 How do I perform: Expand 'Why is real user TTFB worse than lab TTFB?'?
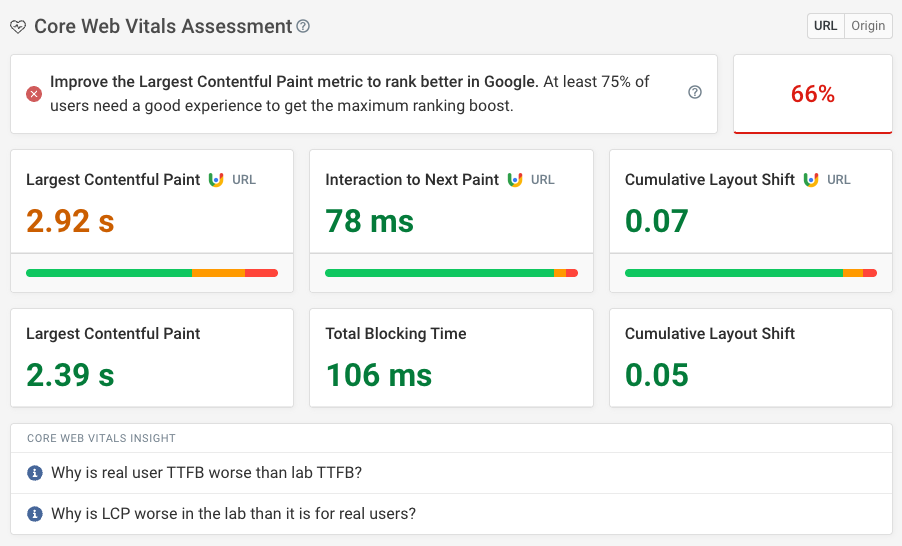(206, 473)
